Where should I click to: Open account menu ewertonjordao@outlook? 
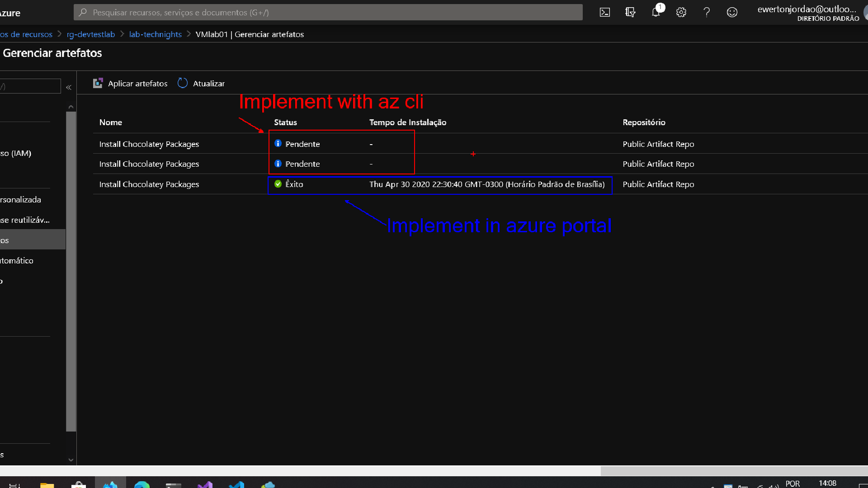[x=807, y=13]
